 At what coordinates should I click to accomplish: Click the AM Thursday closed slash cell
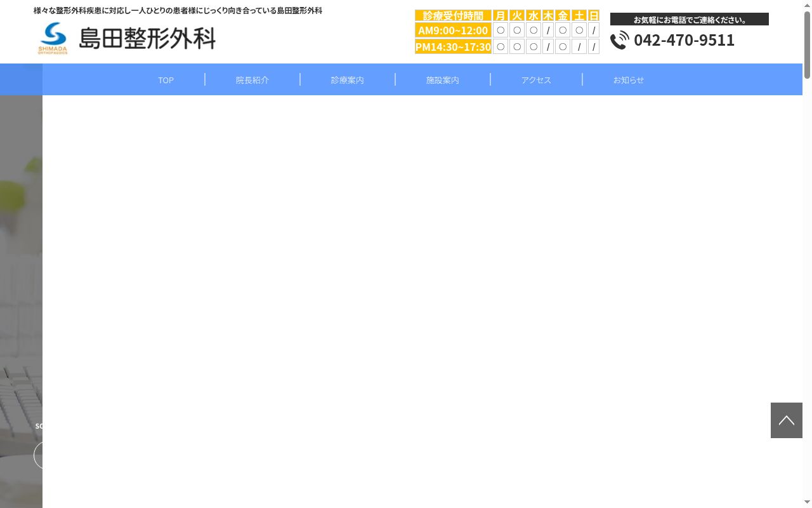click(x=548, y=30)
